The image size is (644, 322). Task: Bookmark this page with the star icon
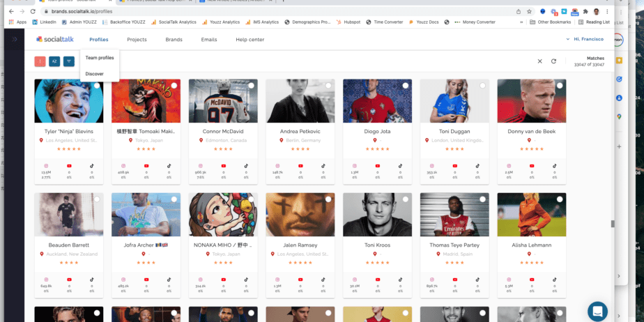[530, 11]
